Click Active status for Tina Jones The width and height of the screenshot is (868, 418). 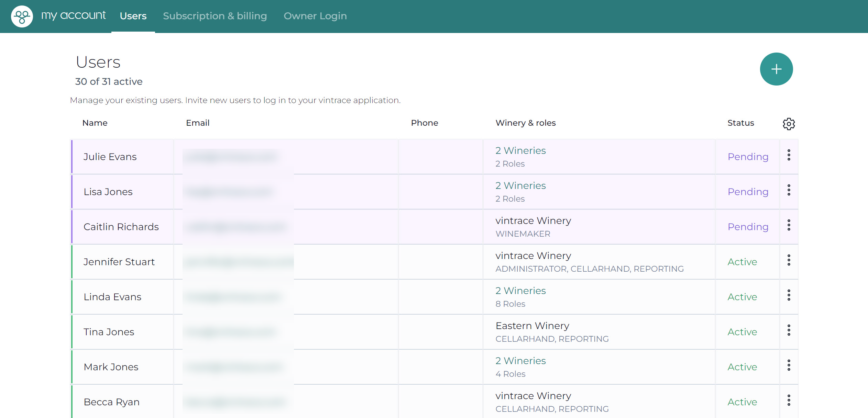(x=742, y=332)
